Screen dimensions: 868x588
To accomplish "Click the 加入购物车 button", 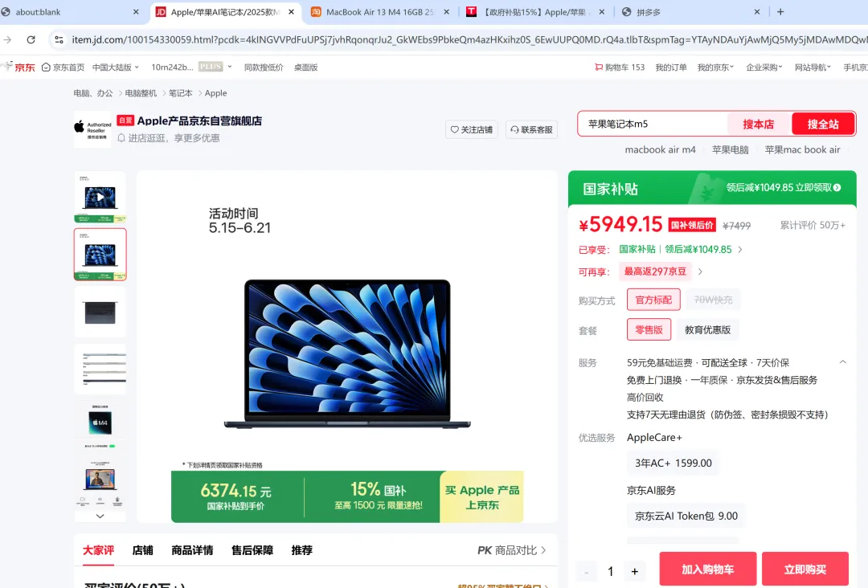I will [x=708, y=570].
